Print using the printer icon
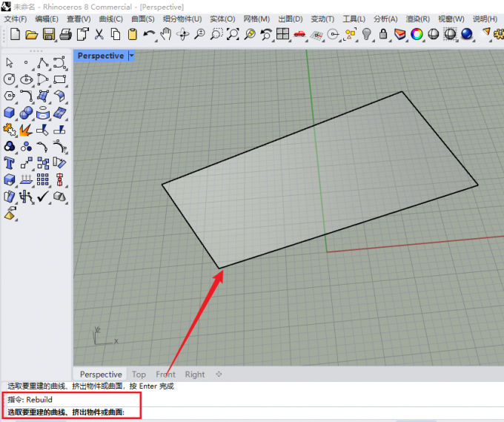The image size is (504, 422). point(65,34)
